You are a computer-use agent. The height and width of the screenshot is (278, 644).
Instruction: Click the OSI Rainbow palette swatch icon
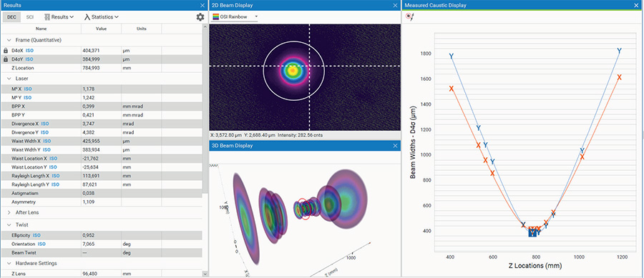click(215, 17)
